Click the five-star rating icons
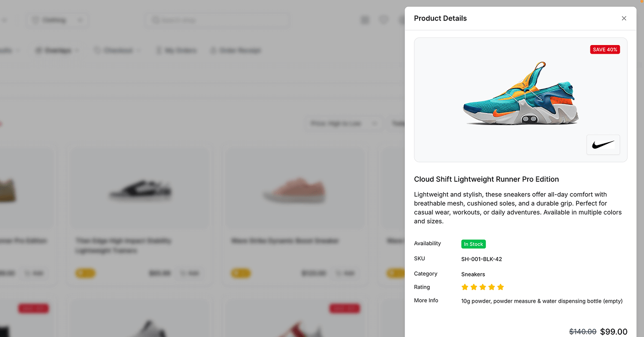644x337 pixels. coord(482,287)
